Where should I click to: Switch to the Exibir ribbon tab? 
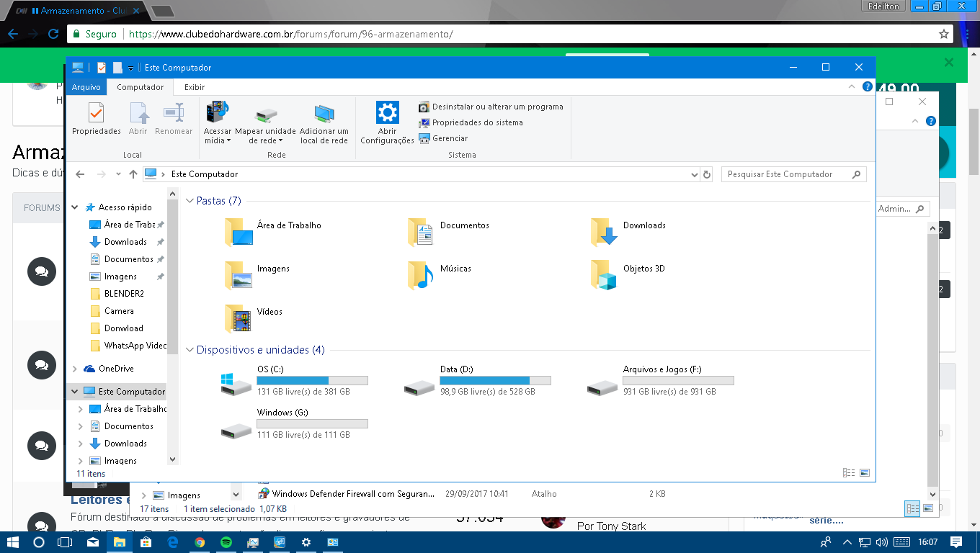pos(195,87)
